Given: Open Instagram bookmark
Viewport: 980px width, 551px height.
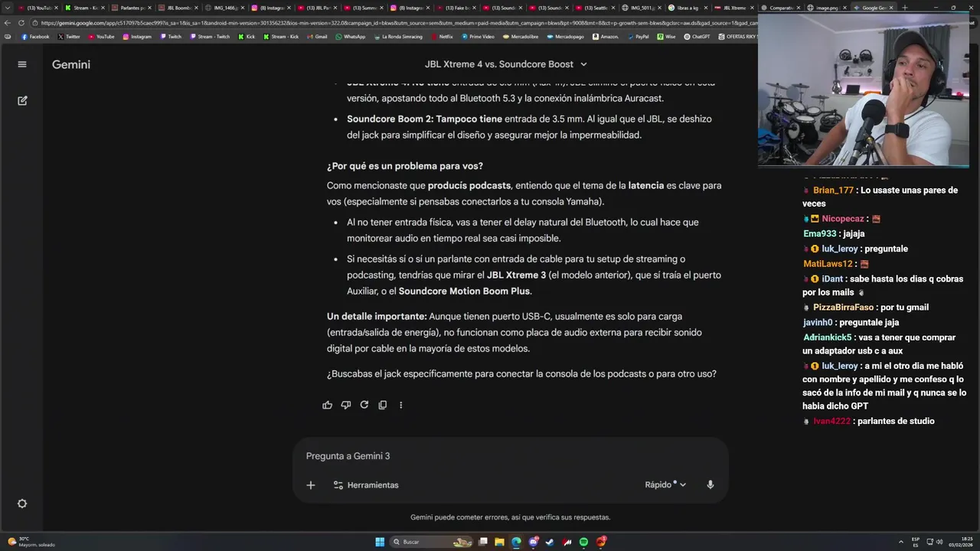Looking at the screenshot, I should coord(137,37).
